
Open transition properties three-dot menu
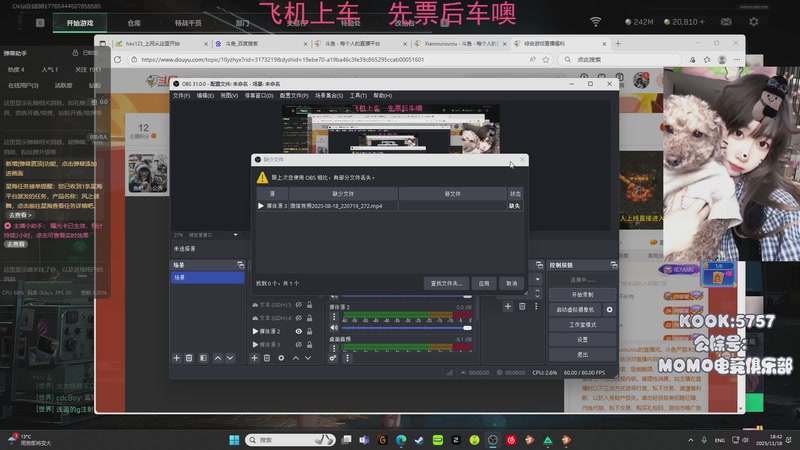pos(536,307)
